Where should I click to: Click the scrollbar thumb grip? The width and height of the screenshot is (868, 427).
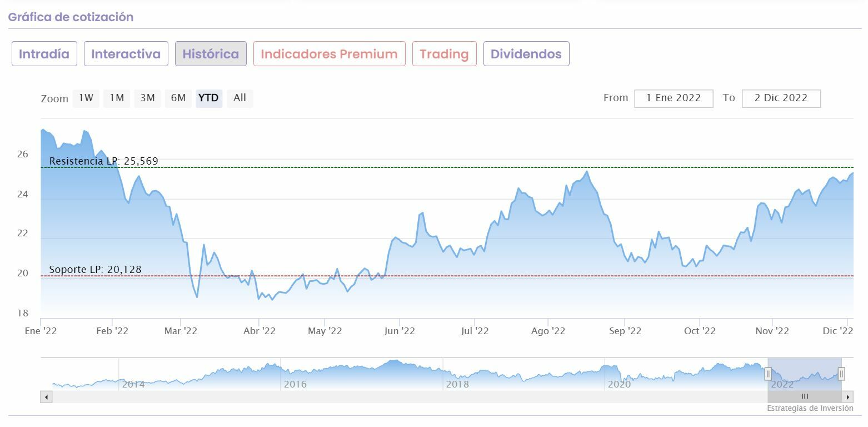(805, 397)
